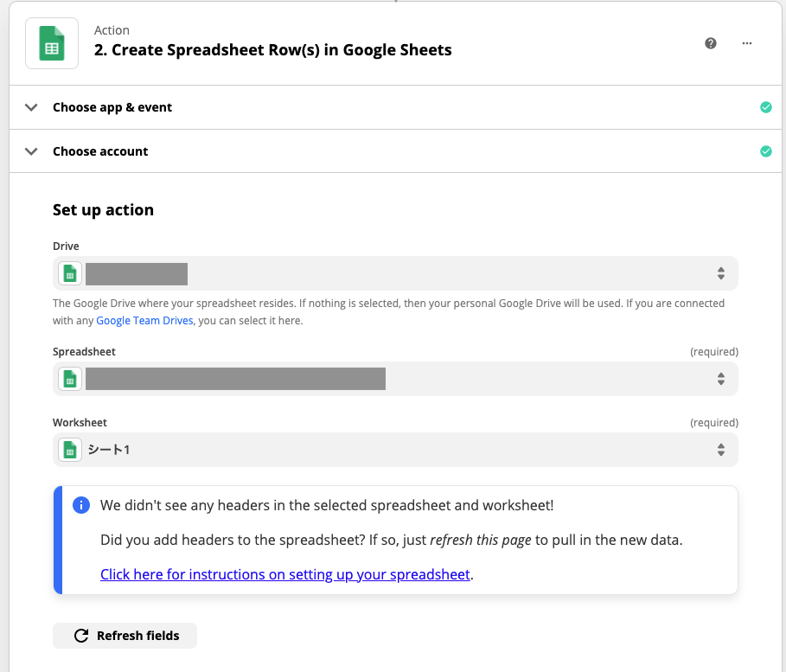Click the Drive field label

tap(66, 246)
